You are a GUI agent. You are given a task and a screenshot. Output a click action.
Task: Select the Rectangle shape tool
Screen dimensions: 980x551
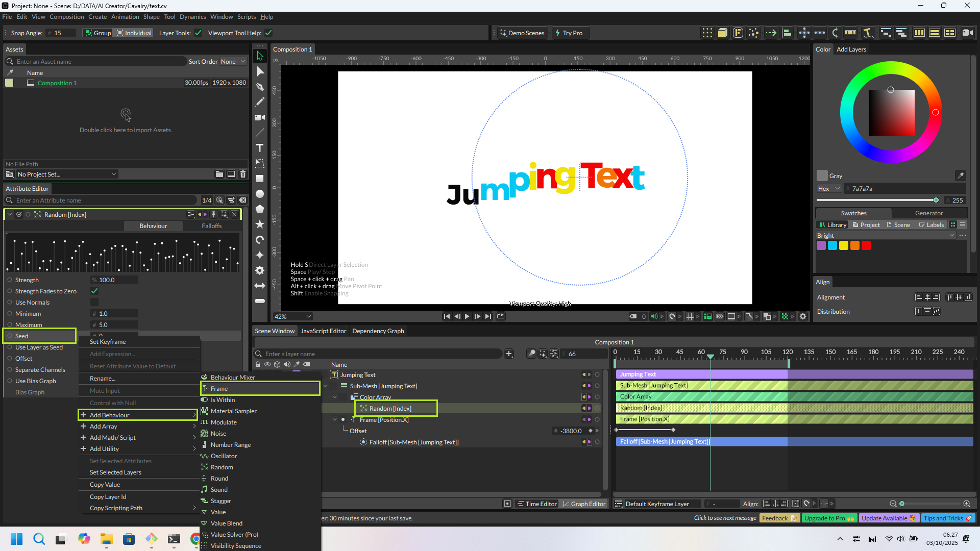pos(260,179)
